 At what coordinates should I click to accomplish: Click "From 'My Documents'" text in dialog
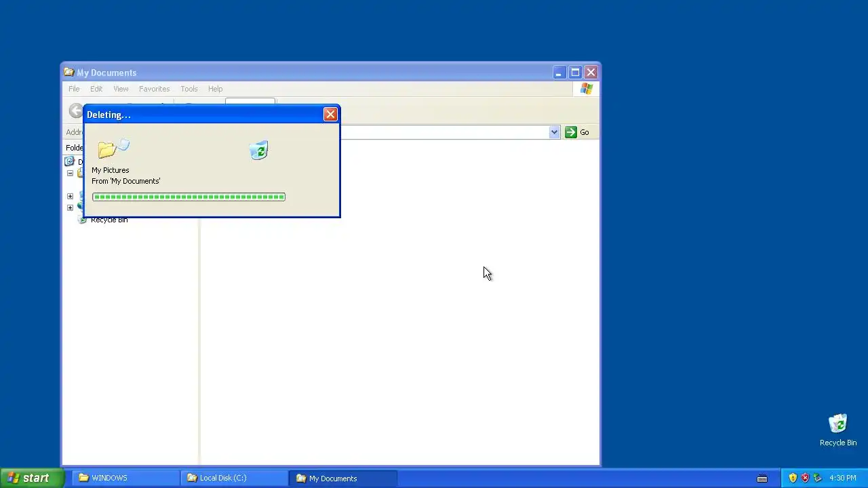click(x=125, y=181)
